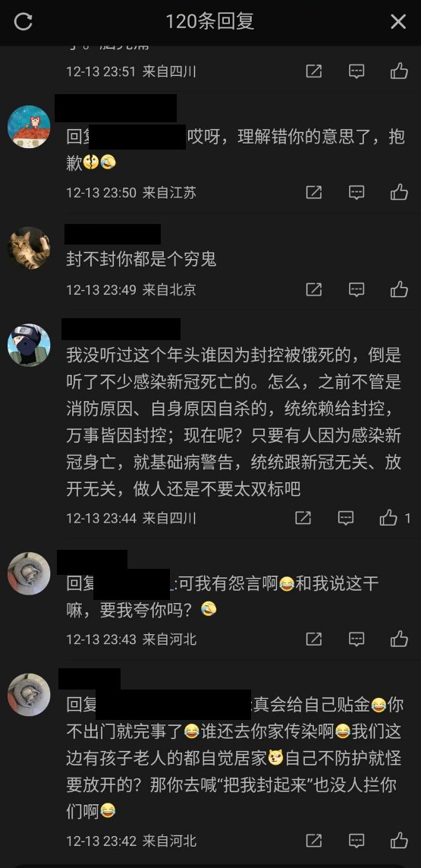Image resolution: width=421 pixels, height=868 pixels.
Task: Reply to the 23:42 Hebei comment
Action: [x=357, y=841]
